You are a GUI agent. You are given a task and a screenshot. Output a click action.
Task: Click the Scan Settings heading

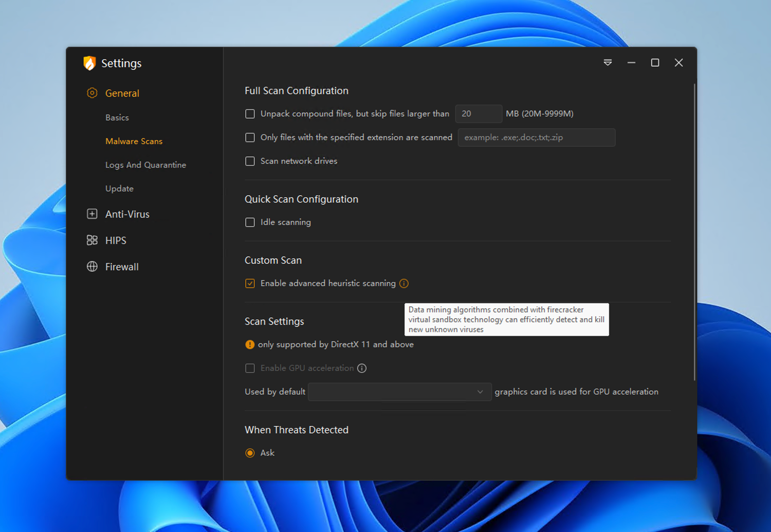coord(274,321)
